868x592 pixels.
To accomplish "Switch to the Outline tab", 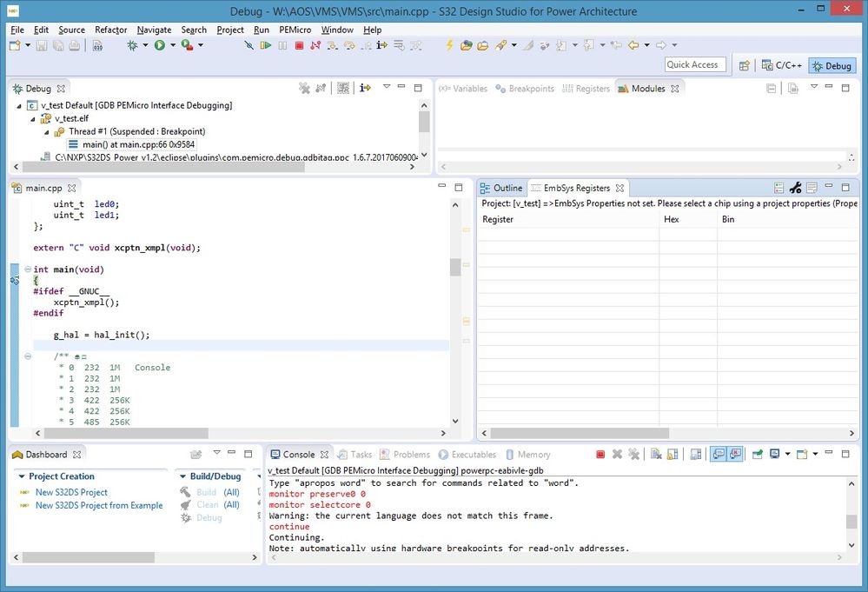I will [x=501, y=189].
